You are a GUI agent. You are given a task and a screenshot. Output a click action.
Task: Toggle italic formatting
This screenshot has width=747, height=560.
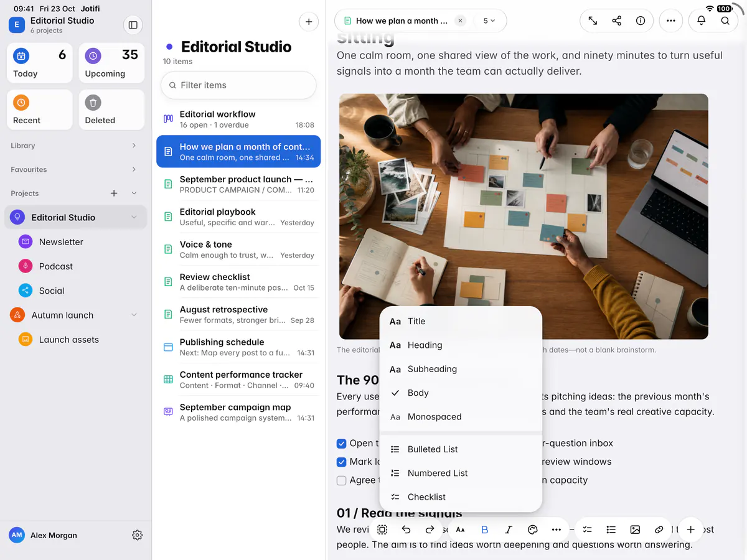509,530
